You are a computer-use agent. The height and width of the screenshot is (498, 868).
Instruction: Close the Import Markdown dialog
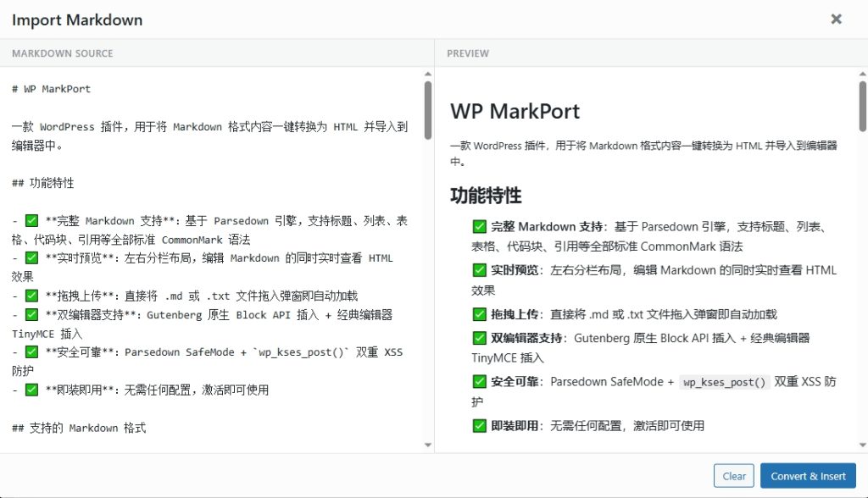point(837,19)
